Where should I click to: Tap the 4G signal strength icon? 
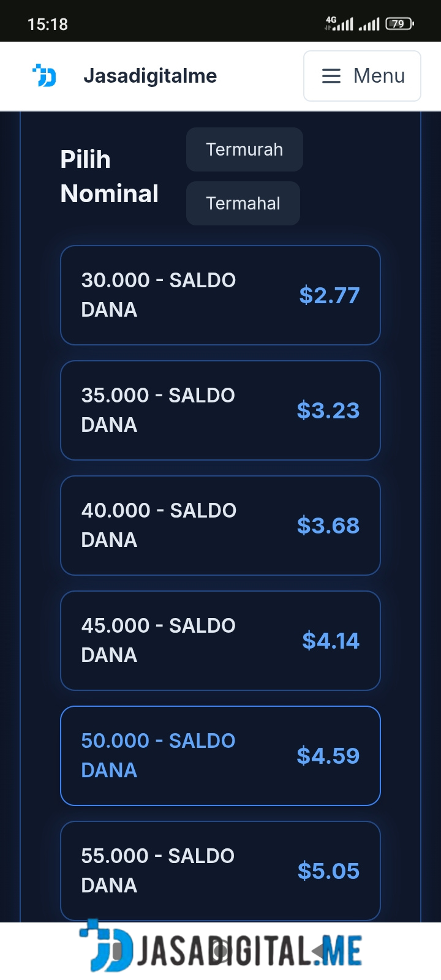pyautogui.click(x=339, y=24)
